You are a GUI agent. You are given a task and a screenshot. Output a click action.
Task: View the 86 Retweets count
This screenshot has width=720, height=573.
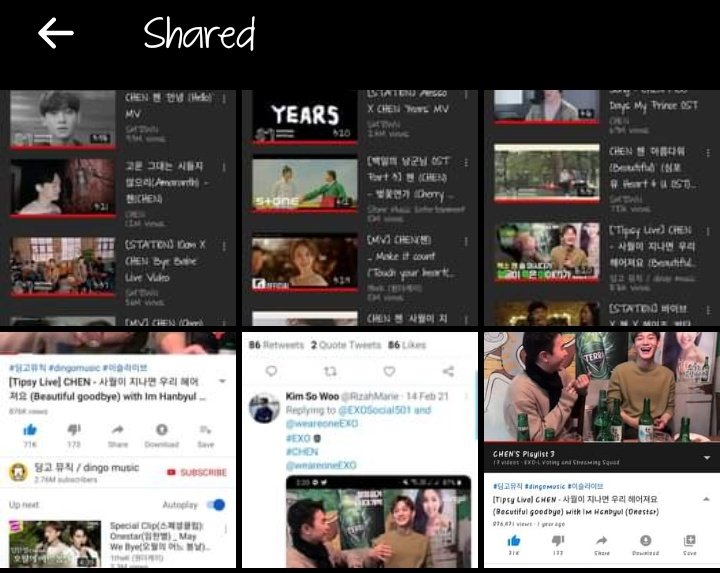pyautogui.click(x=276, y=345)
